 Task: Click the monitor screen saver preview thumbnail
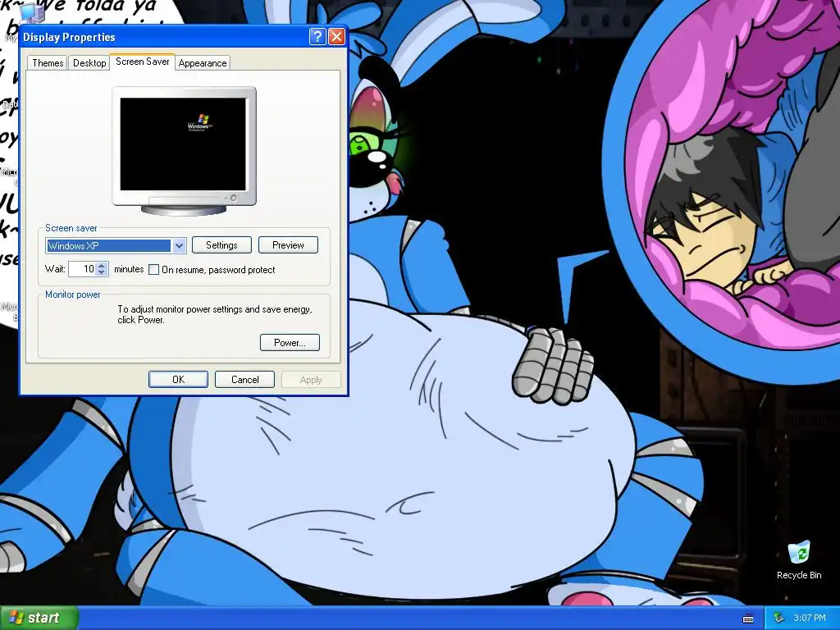pos(183,144)
